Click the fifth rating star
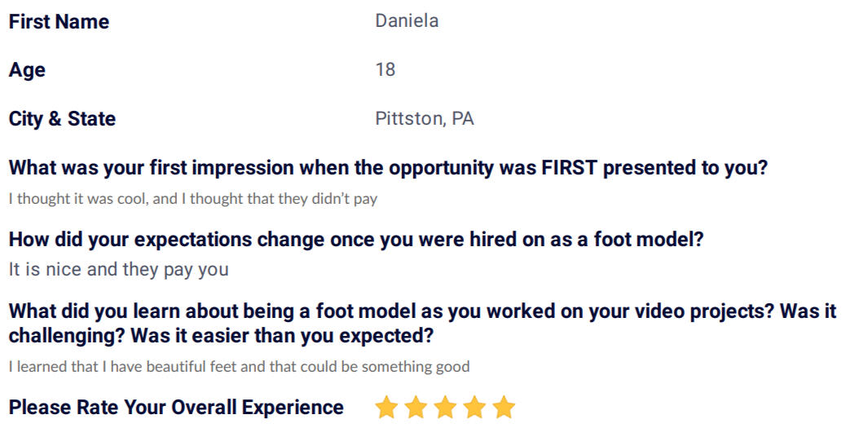Screen dimensions: 868x428 tap(504, 407)
